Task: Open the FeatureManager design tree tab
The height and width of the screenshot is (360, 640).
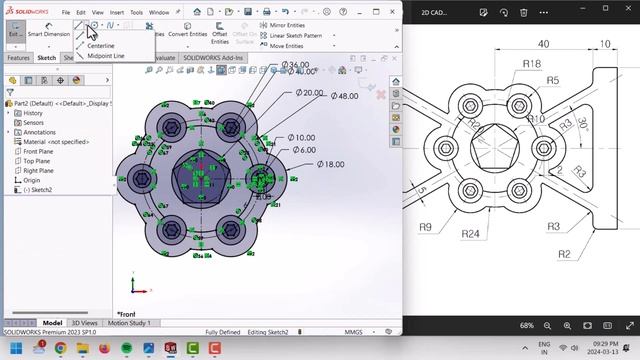Action: pyautogui.click(x=12, y=80)
